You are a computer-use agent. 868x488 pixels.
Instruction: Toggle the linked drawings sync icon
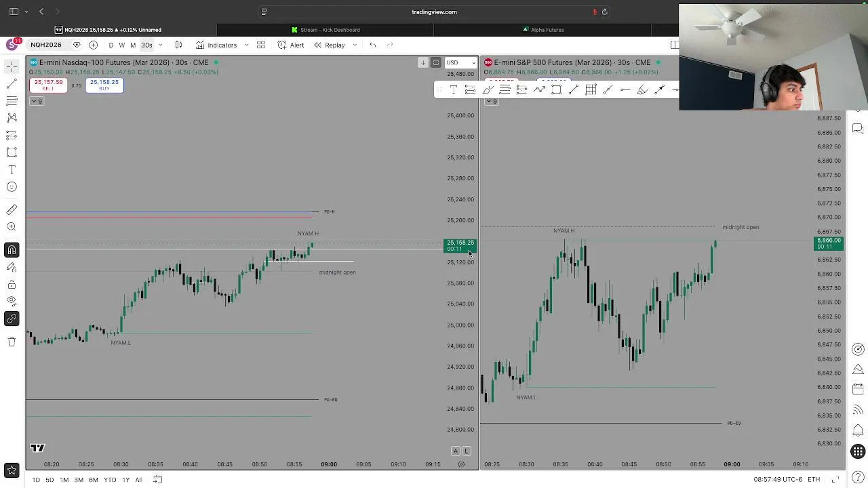coord(12,319)
